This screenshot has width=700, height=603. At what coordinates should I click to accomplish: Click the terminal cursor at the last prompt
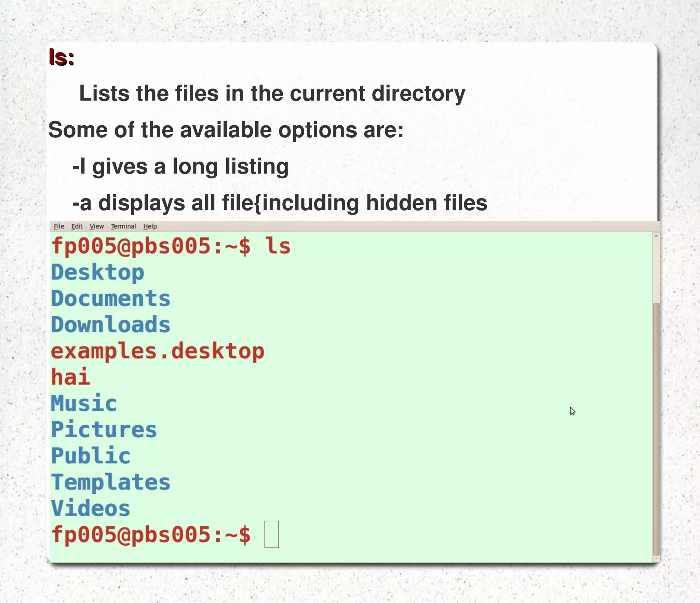tap(272, 534)
